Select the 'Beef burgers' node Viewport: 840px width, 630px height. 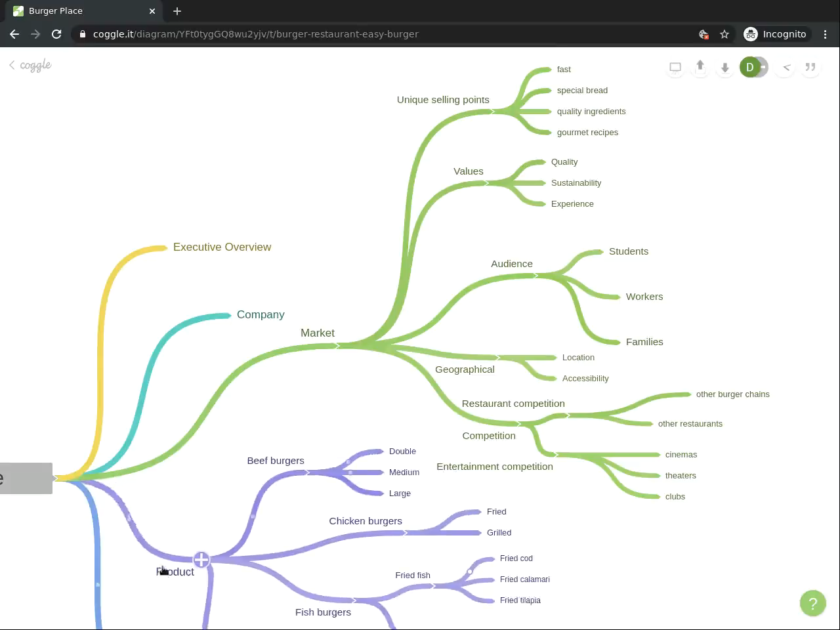[276, 461]
